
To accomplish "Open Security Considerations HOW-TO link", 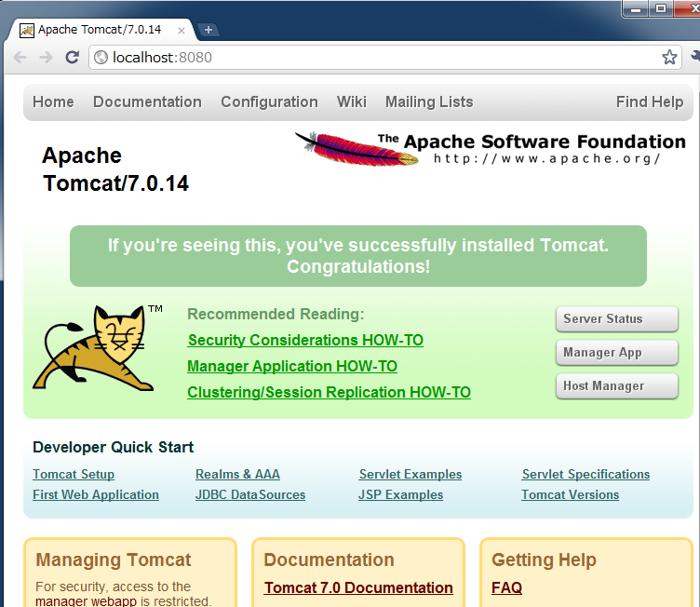I will coord(305,341).
